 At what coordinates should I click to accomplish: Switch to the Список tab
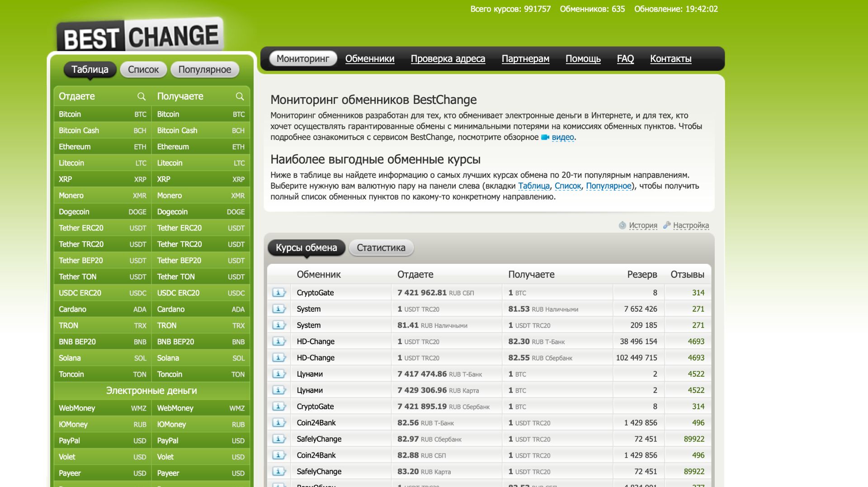(x=143, y=70)
